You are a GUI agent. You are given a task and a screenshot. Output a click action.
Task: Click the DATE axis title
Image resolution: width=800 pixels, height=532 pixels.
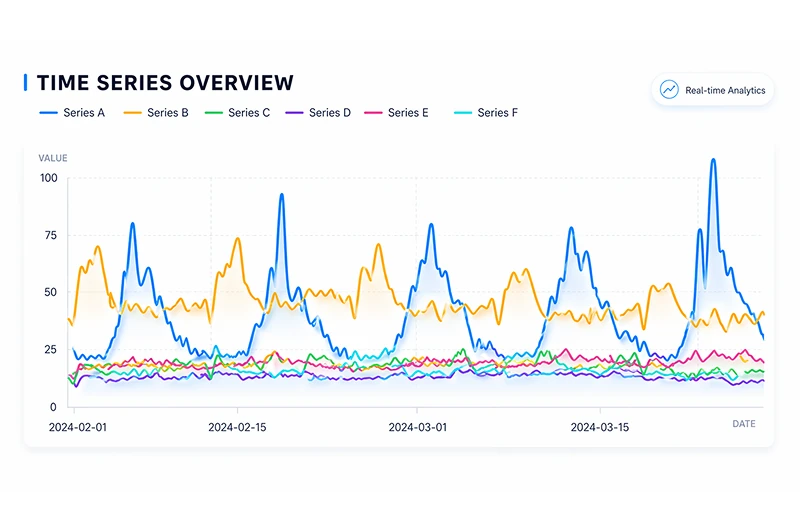[744, 424]
